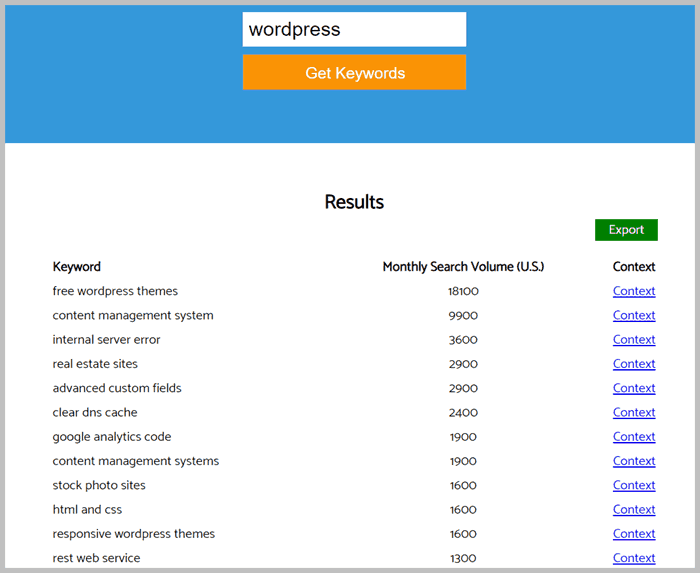The image size is (700, 573).
Task: Select search volume 1600 for stock photo sites
Action: [x=463, y=486]
